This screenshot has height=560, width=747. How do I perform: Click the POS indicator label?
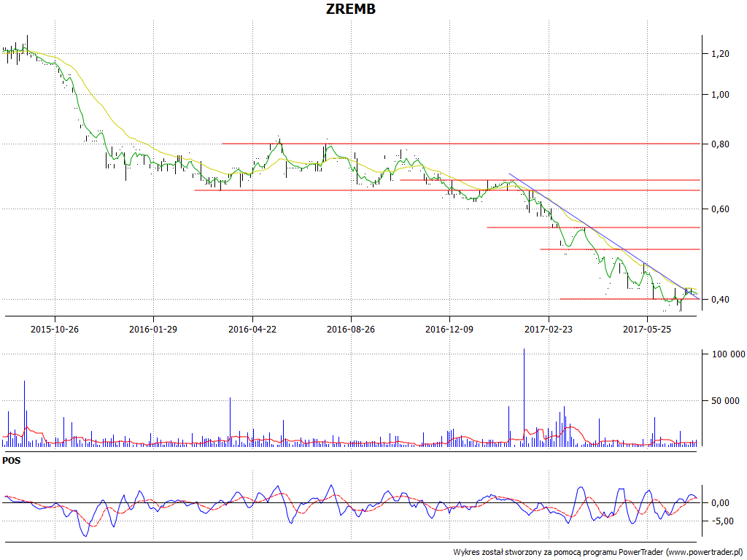click(x=12, y=461)
